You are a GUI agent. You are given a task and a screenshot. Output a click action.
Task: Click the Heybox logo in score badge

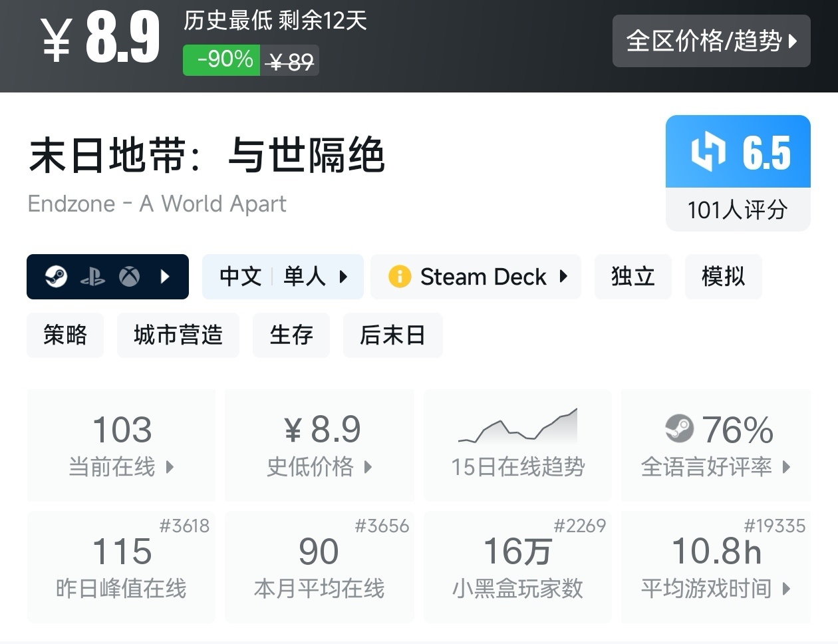708,152
